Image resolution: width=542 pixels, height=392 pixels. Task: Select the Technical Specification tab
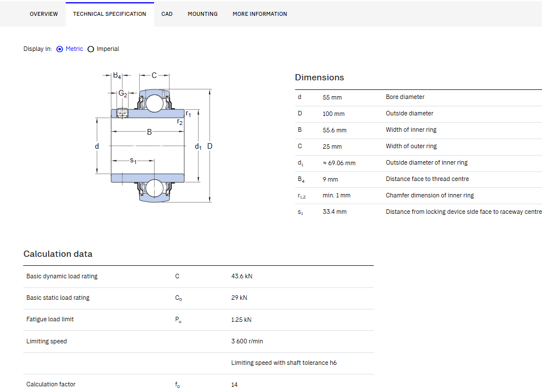[x=109, y=14]
